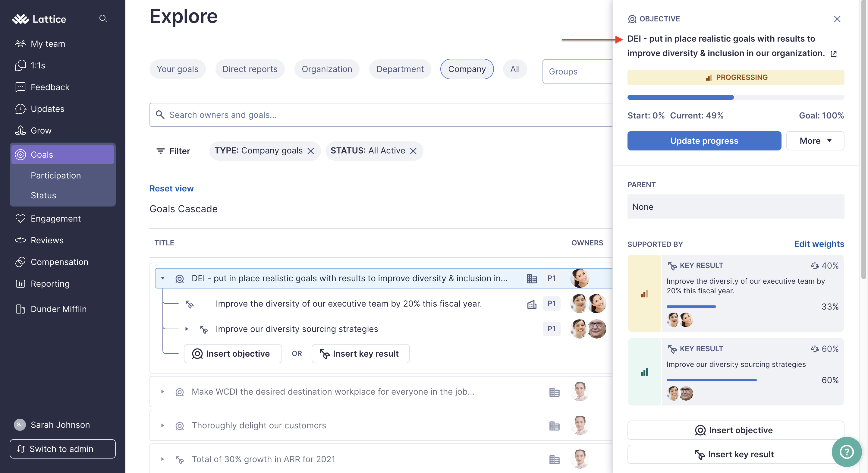Click the Update progress button
Image resolution: width=868 pixels, height=473 pixels.
point(704,140)
